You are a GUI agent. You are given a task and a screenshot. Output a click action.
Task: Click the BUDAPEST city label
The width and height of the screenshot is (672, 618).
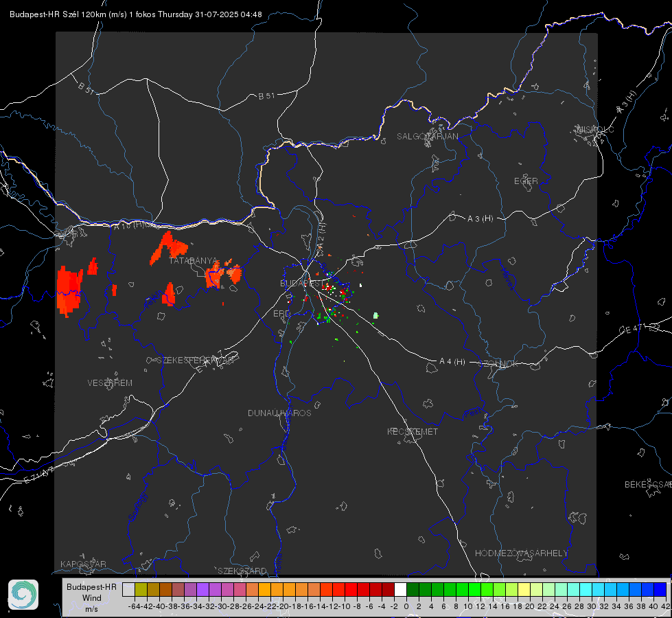pyautogui.click(x=302, y=283)
